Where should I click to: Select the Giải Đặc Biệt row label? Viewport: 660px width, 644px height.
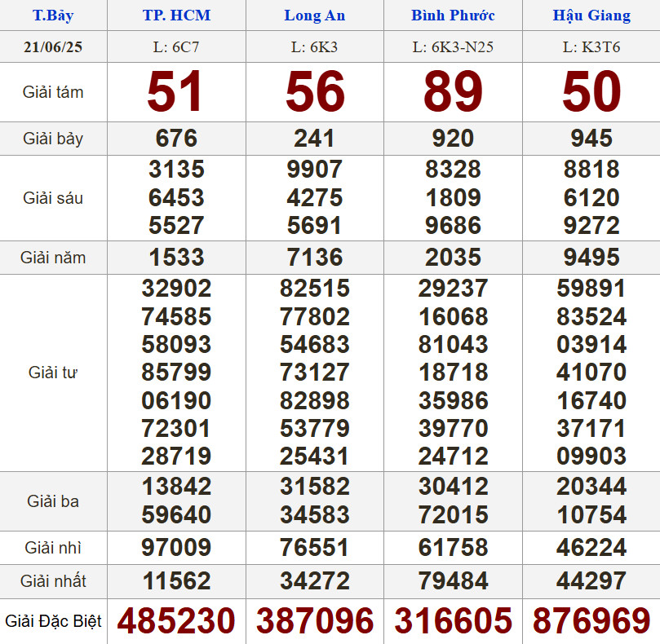(53, 621)
